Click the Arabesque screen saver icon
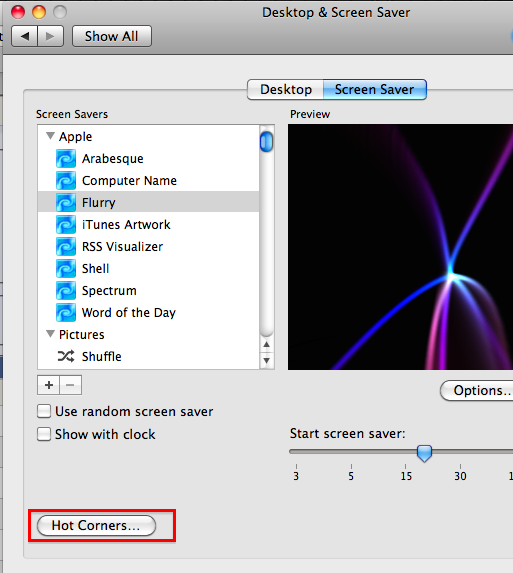Viewport: 513px width, 573px height. [66, 159]
